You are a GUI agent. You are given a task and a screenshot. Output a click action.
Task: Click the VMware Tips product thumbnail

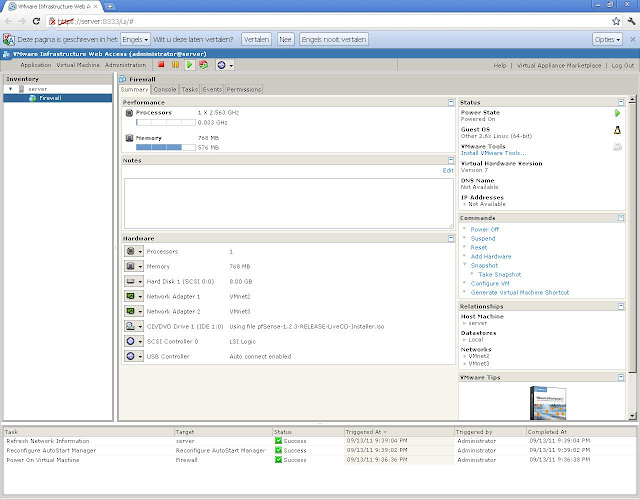(548, 402)
